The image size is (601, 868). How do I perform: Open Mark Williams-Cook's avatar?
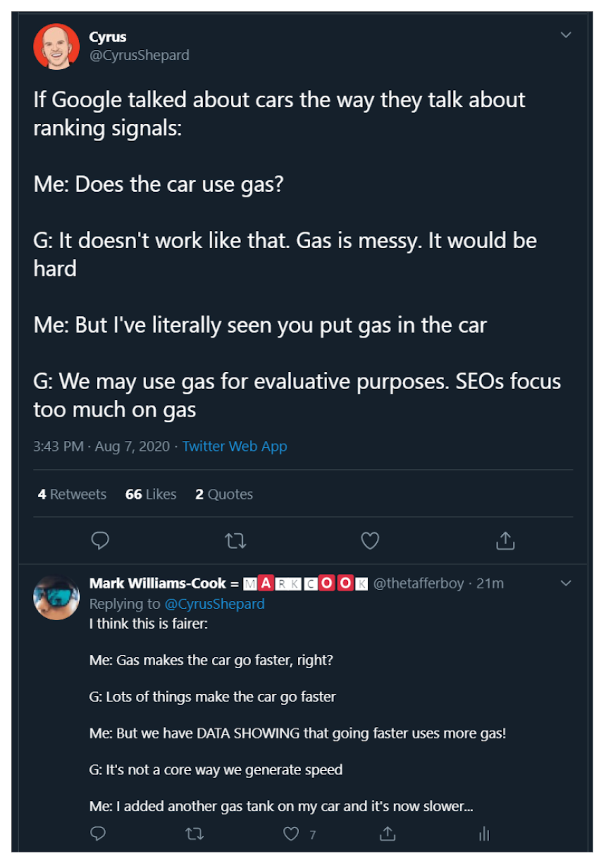56,597
